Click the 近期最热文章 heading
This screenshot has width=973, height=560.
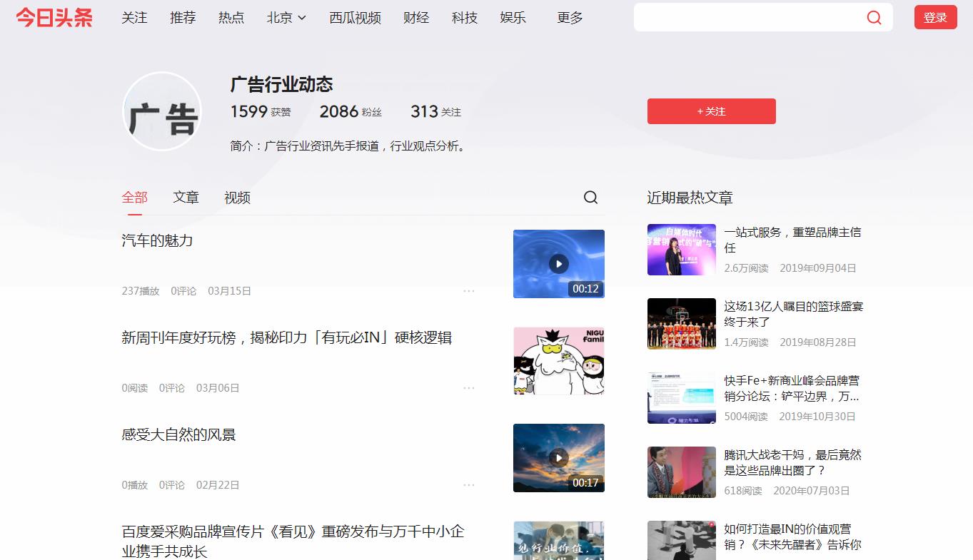click(690, 198)
